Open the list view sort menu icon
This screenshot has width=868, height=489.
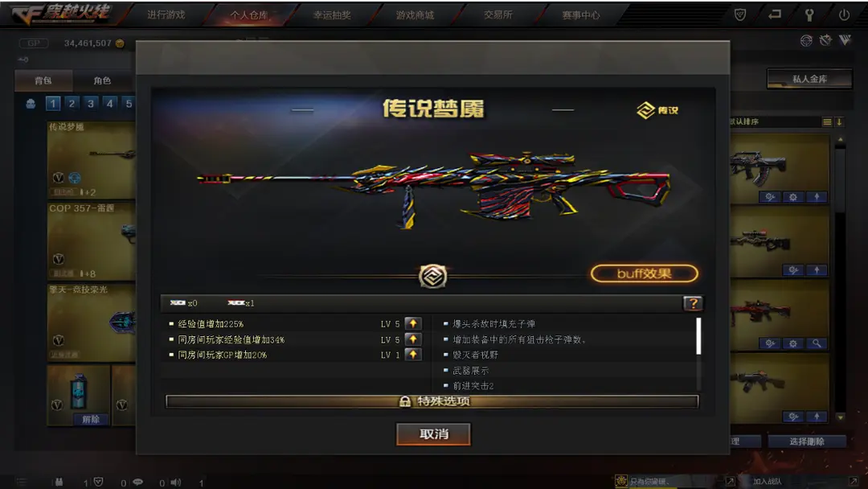tap(827, 121)
